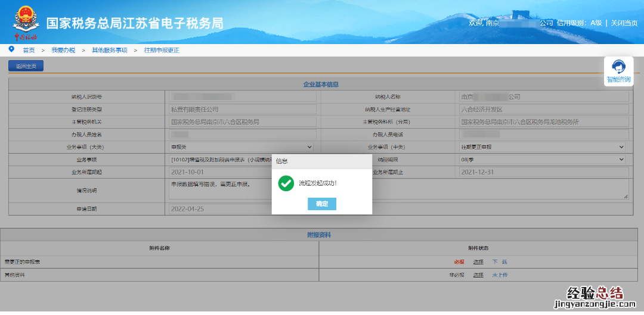Select 其他服务事项 in the breadcrumb
644x315 pixels.
pos(109,51)
